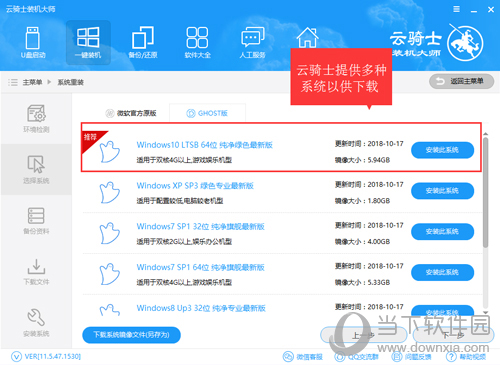Click the ghost icon for Windows XP SP3
Image resolution: width=500 pixels, height=365 pixels.
tap(110, 192)
